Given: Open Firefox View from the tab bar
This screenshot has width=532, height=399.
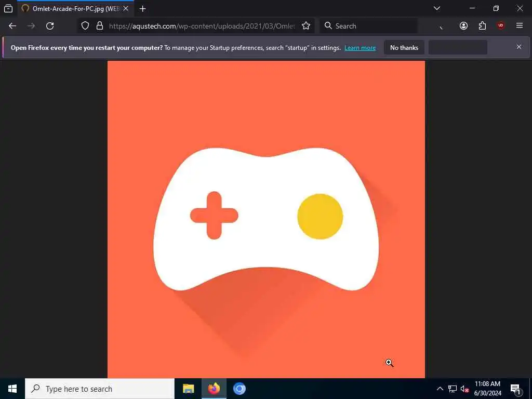Looking at the screenshot, I should [x=8, y=8].
